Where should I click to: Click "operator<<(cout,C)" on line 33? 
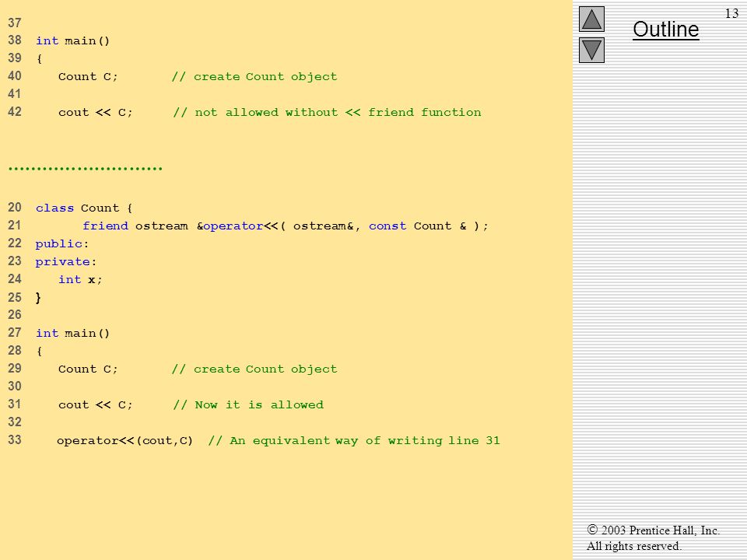(124, 440)
